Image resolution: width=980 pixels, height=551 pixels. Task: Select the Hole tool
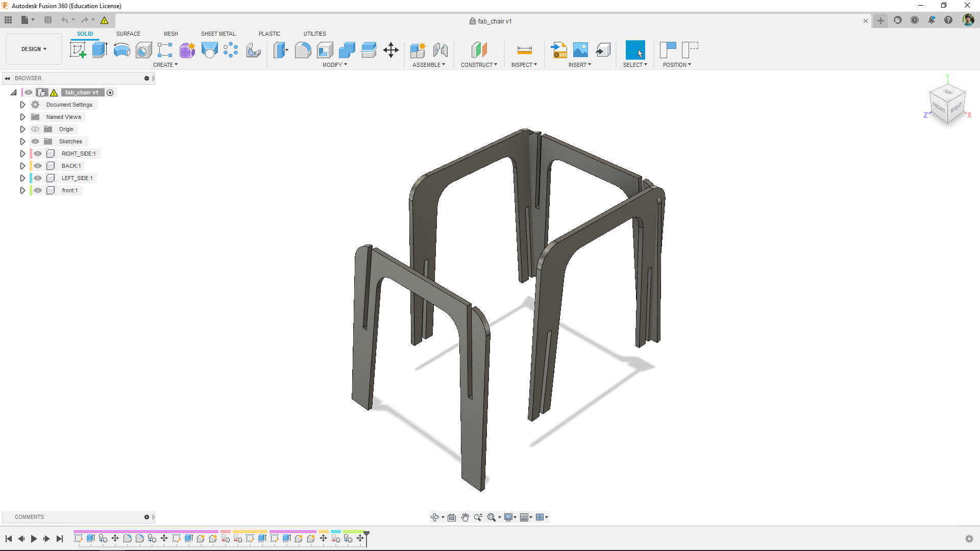click(143, 50)
